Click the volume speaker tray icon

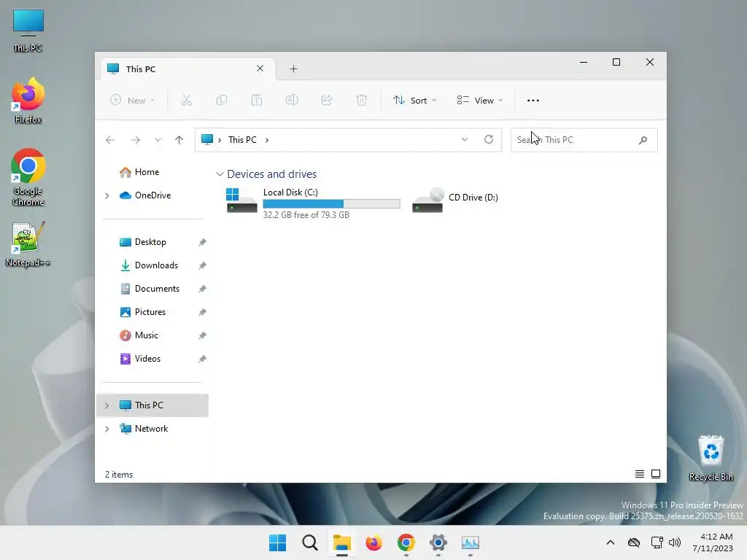(x=675, y=542)
